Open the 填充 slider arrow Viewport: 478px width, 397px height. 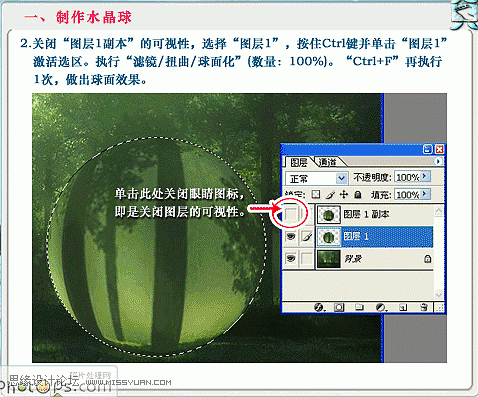(425, 194)
